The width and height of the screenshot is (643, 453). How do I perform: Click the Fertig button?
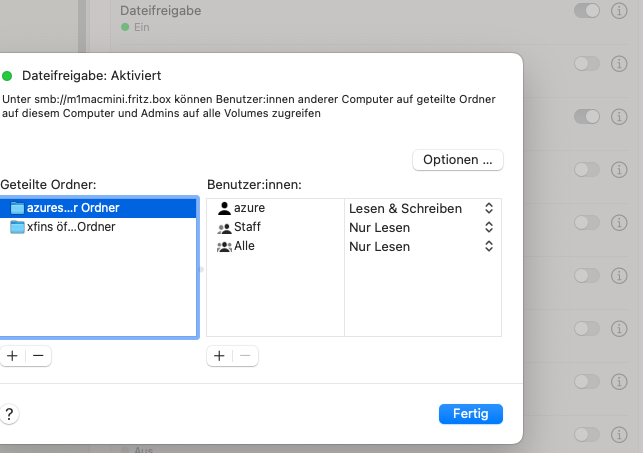click(x=470, y=414)
